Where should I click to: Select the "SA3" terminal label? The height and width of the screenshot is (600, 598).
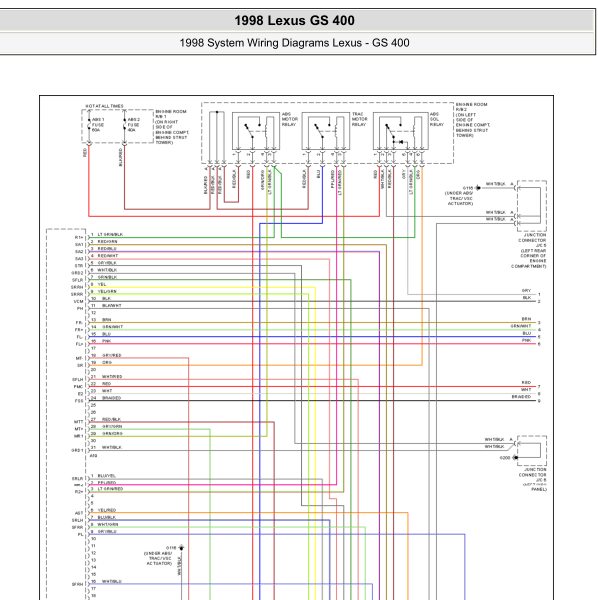pos(79,259)
